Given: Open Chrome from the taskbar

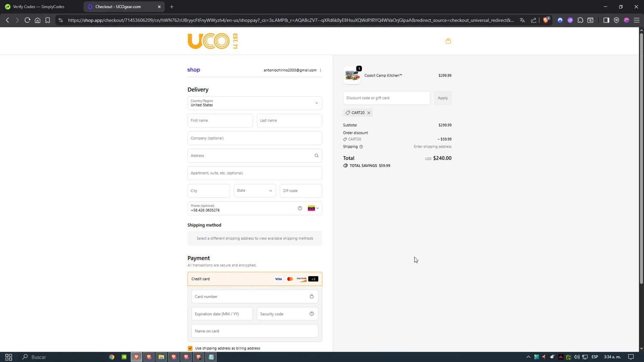Looking at the screenshot, I should point(112,357).
